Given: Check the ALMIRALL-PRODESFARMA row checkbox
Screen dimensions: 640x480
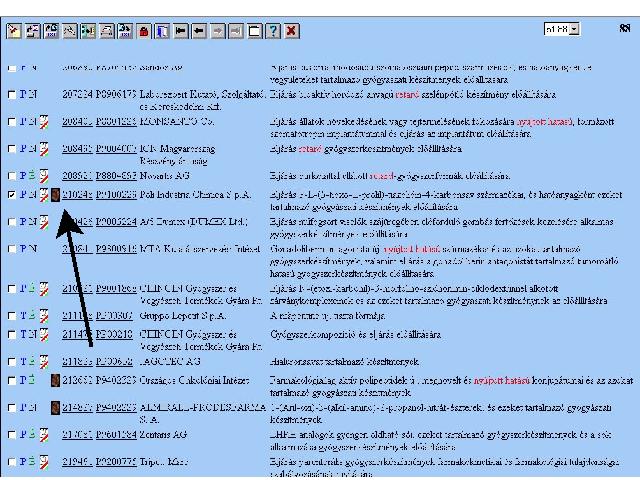Looking at the screenshot, I should (x=12, y=408).
